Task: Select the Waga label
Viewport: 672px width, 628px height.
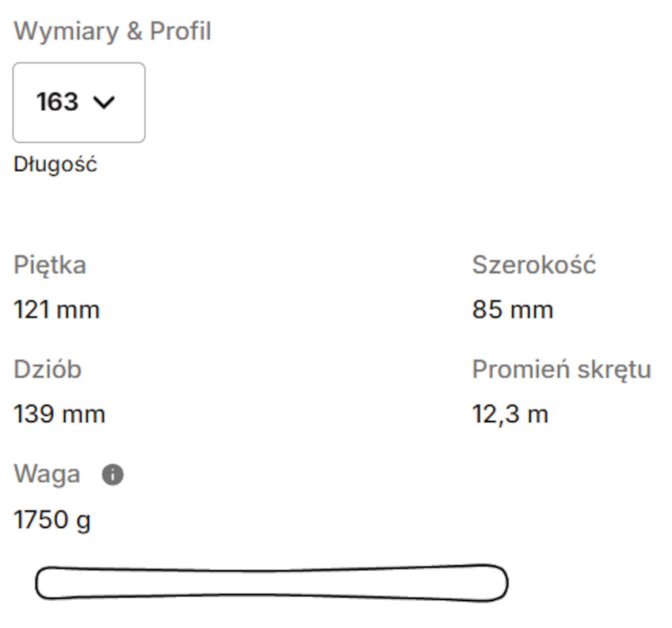Action: (47, 474)
